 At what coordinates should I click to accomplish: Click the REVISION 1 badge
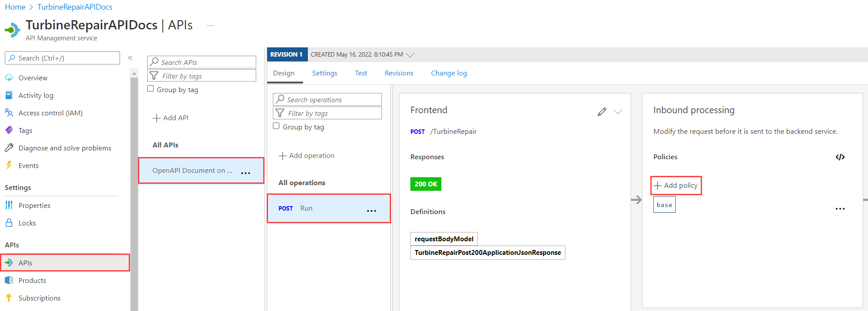(287, 54)
